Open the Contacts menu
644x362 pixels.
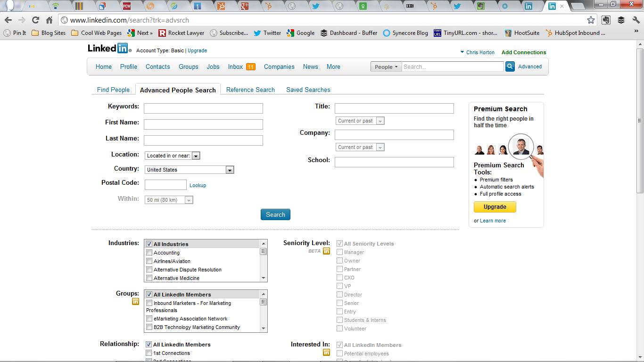pyautogui.click(x=158, y=66)
